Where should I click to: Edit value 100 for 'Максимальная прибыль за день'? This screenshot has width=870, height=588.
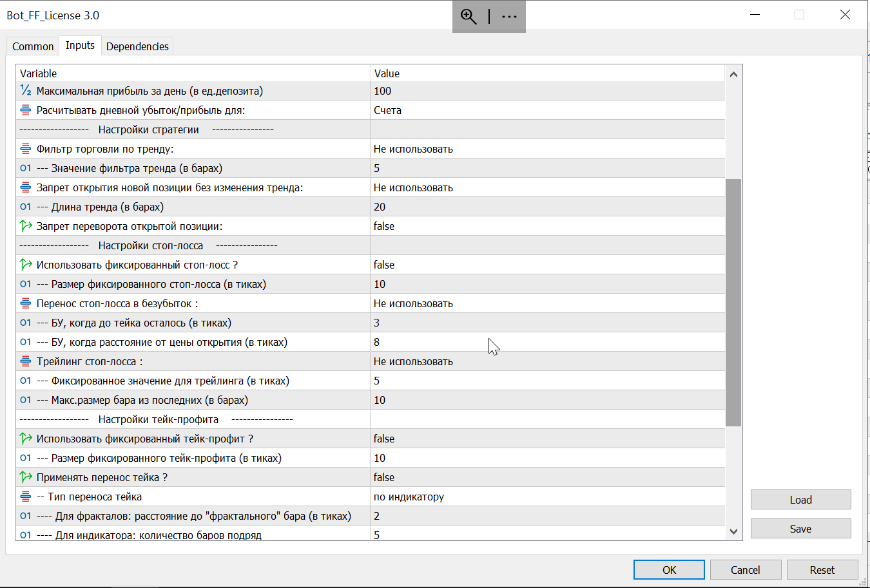pyautogui.click(x=383, y=91)
